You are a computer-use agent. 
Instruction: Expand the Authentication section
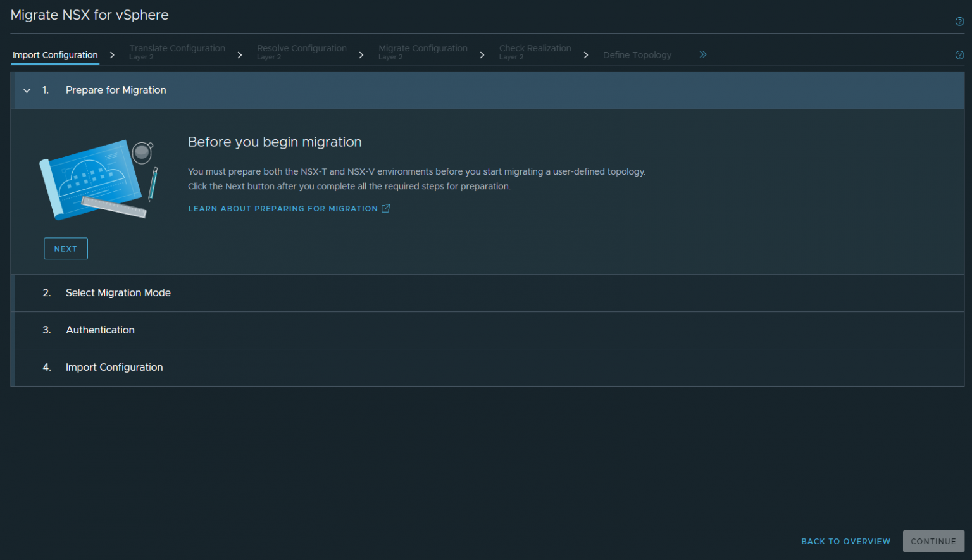point(100,330)
